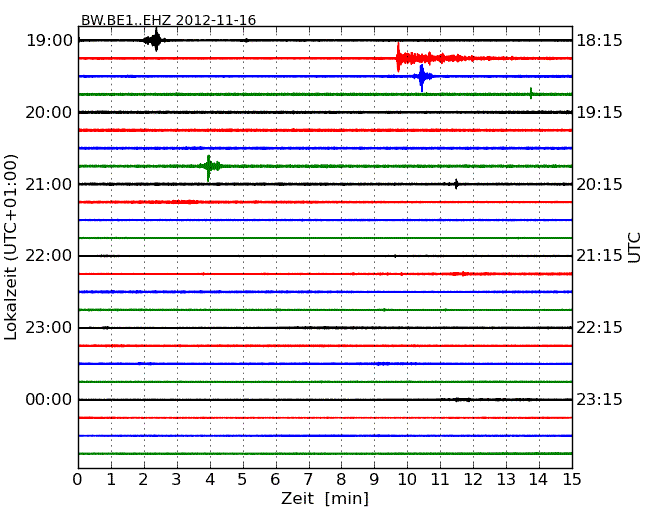Click x-axis tick label 5
650x520 pixels.
(x=243, y=480)
